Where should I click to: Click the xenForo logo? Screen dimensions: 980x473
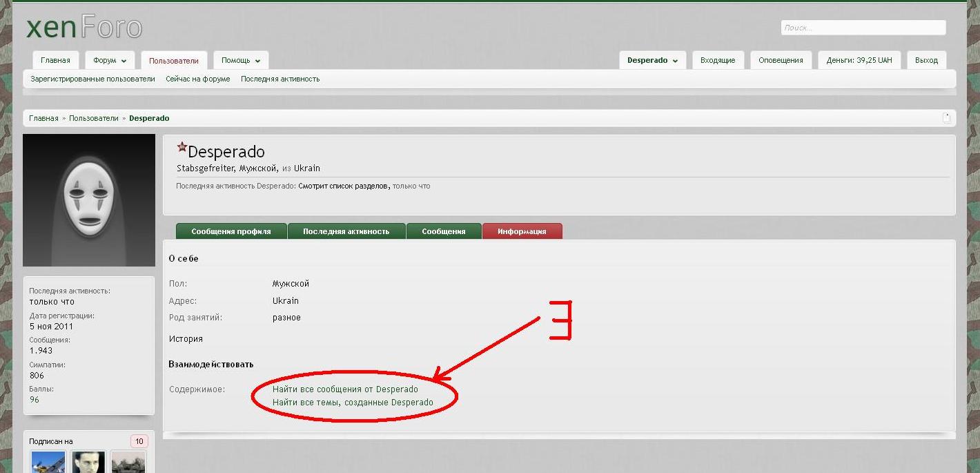pyautogui.click(x=84, y=28)
